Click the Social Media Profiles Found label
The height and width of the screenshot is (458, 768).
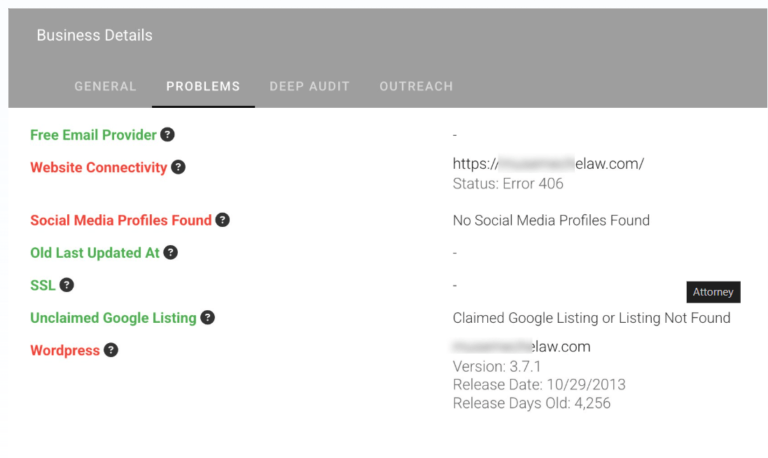(x=121, y=220)
